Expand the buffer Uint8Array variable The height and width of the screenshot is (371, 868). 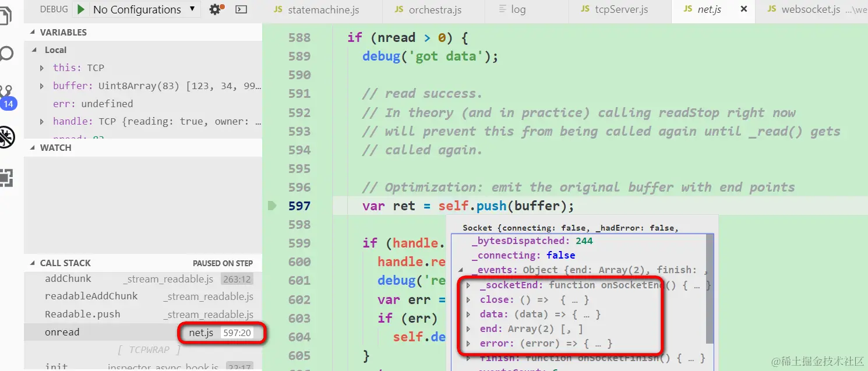[42, 86]
